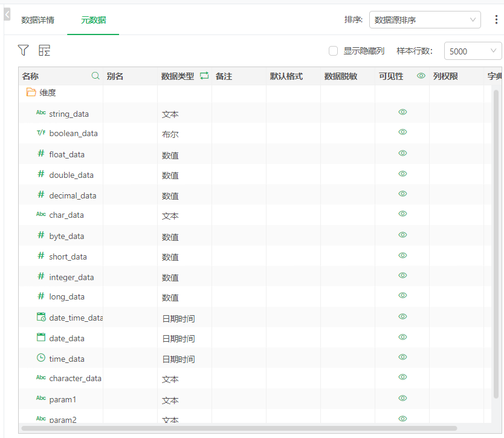Image resolution: width=504 pixels, height=438 pixels.
Task: Edit the alias cell of string_data
Action: pos(130,113)
